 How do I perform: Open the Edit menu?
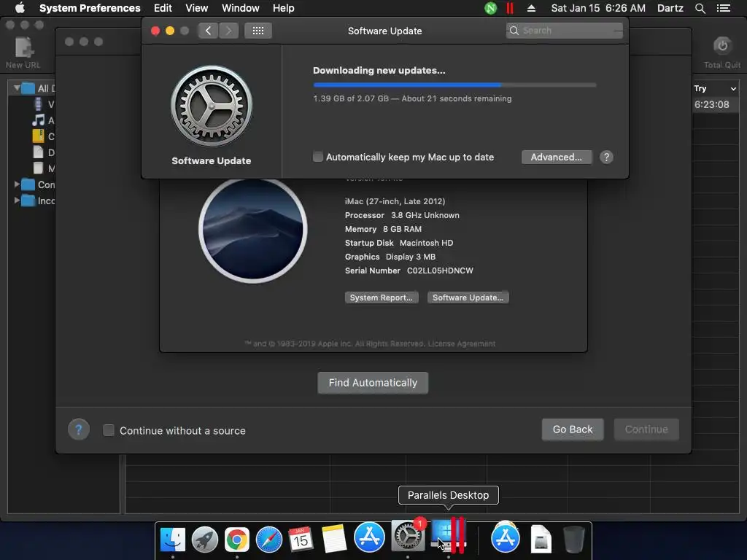(x=163, y=8)
